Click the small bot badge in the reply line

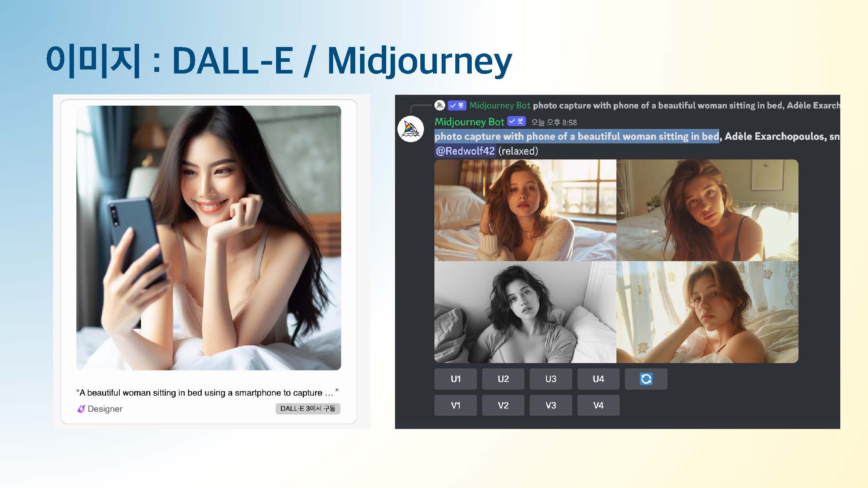(457, 105)
